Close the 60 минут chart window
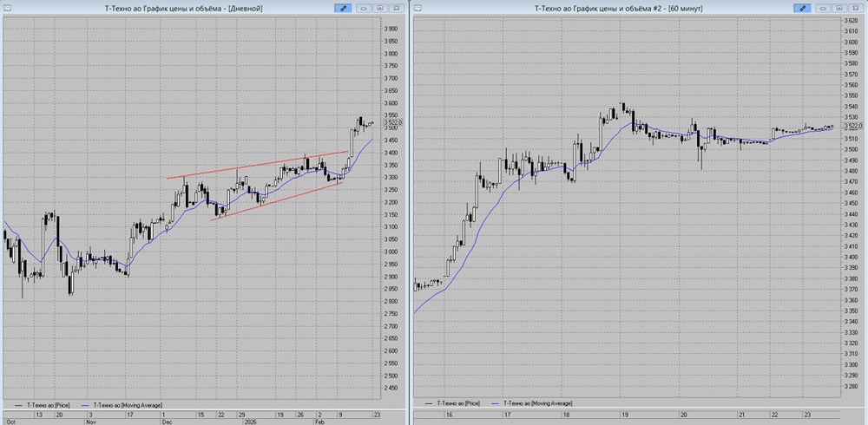Viewport: 868px width, 425px height. coord(855,8)
